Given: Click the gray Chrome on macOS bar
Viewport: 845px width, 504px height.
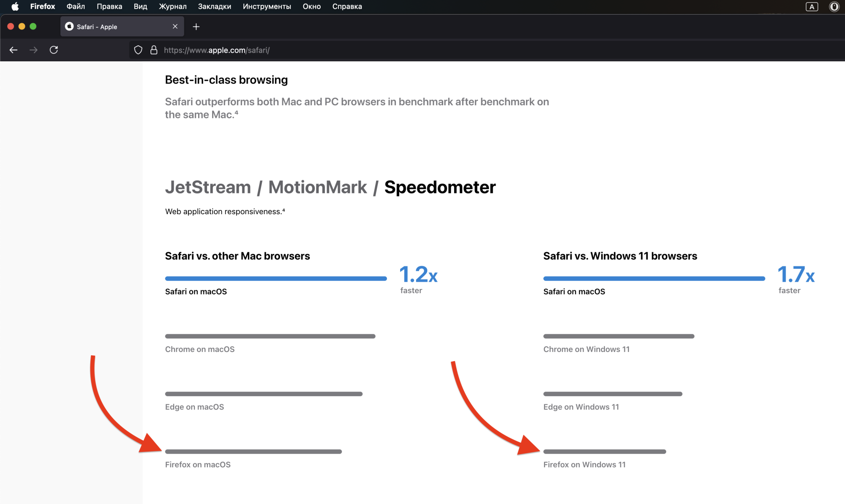Looking at the screenshot, I should tap(270, 336).
